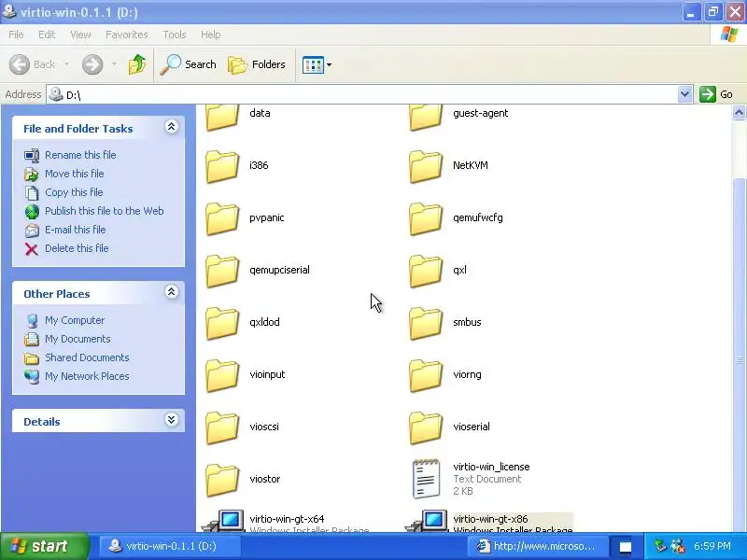Collapse the Other Places panel
The width and height of the screenshot is (747, 560).
tap(171, 292)
